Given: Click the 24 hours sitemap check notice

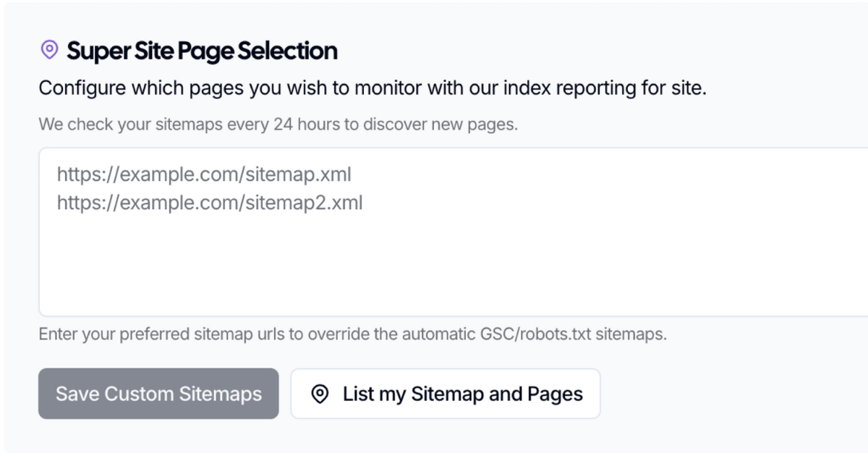Looking at the screenshot, I should click(278, 124).
